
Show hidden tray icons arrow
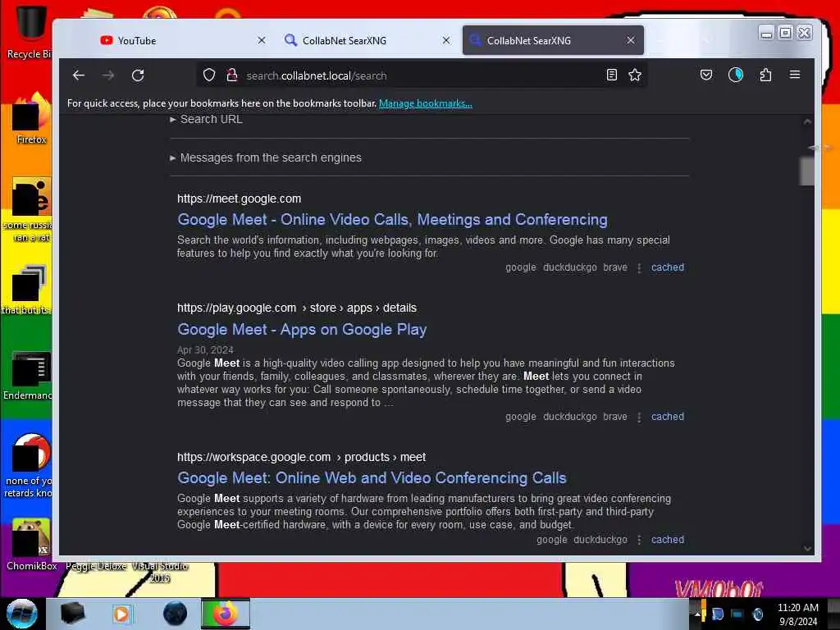697,614
